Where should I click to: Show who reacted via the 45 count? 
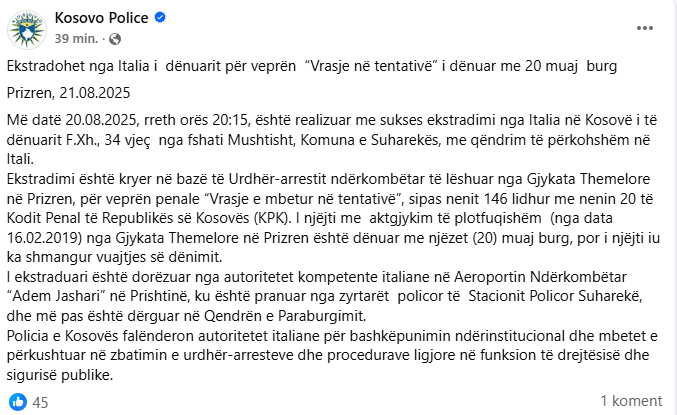[x=40, y=402]
